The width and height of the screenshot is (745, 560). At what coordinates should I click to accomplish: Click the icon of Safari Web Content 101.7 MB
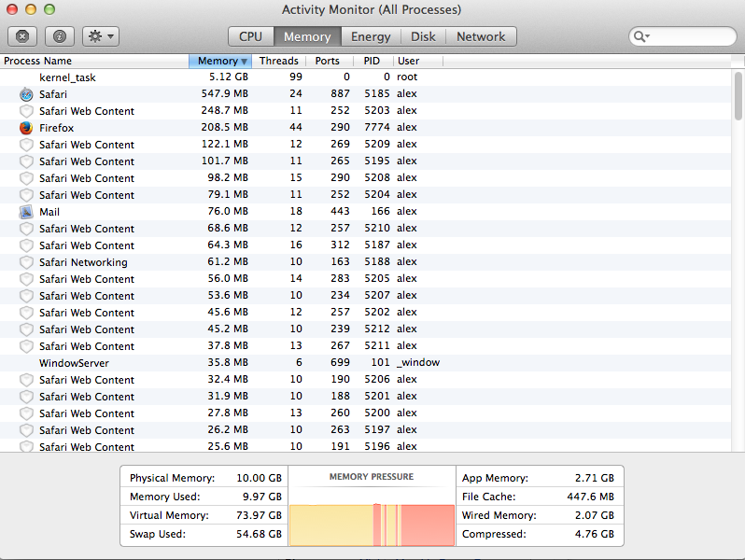tap(26, 161)
